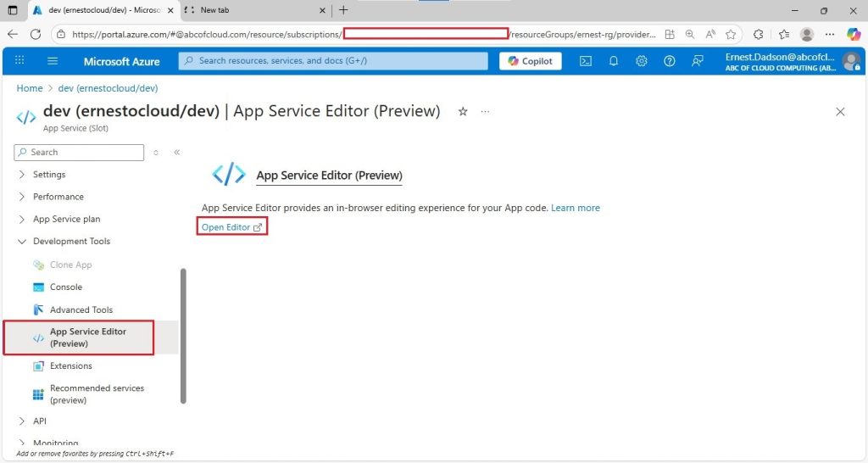The width and height of the screenshot is (868, 463).
Task: Open the Azure portal hamburger menu
Action: point(53,61)
